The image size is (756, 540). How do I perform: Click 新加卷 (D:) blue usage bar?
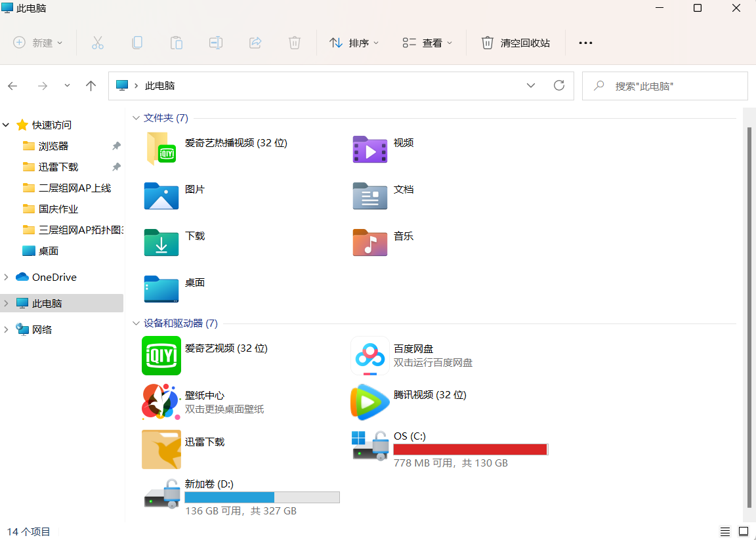[262, 497]
